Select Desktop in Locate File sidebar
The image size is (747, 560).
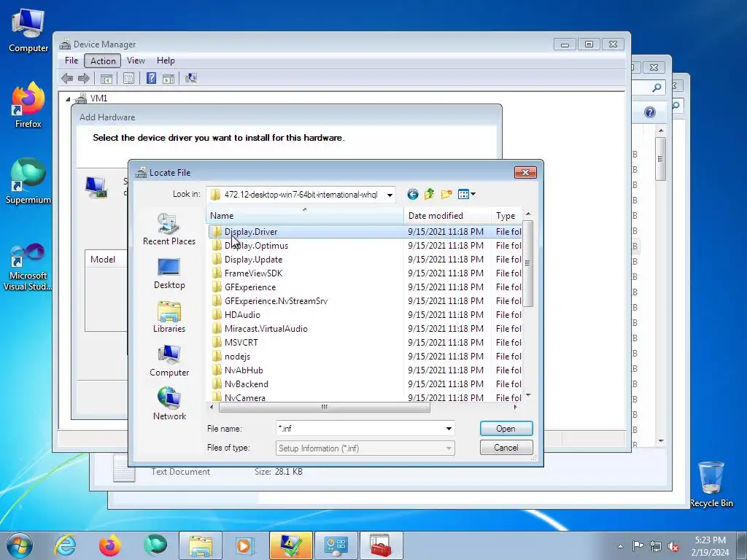click(x=169, y=273)
